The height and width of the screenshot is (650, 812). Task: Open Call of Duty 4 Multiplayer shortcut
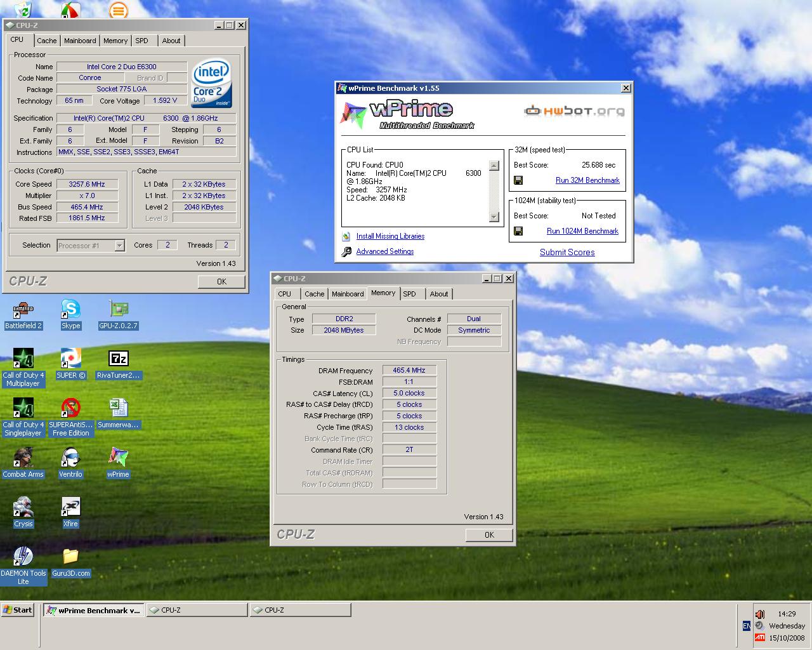pos(23,368)
